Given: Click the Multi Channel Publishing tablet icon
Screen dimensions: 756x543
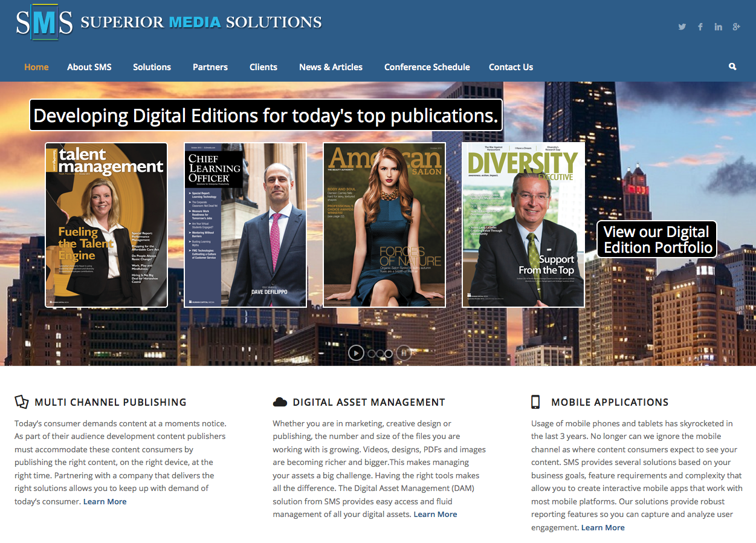Looking at the screenshot, I should 22,402.
